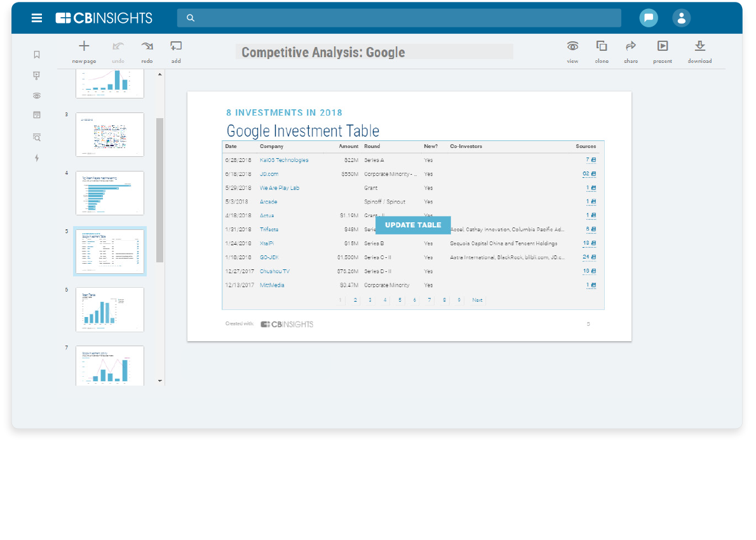This screenshot has height=540, width=756.
Task: Click the search-list sidebar icon
Action: 37,137
